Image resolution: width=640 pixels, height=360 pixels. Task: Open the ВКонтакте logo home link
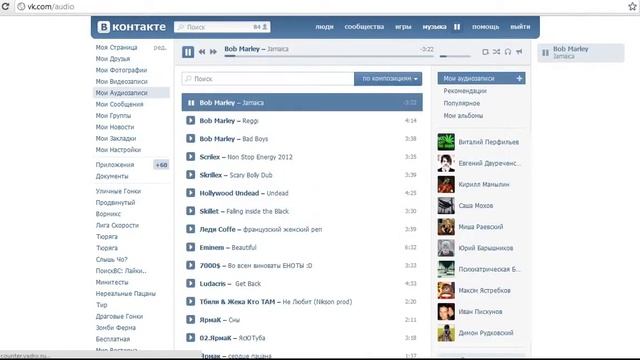tap(131, 27)
